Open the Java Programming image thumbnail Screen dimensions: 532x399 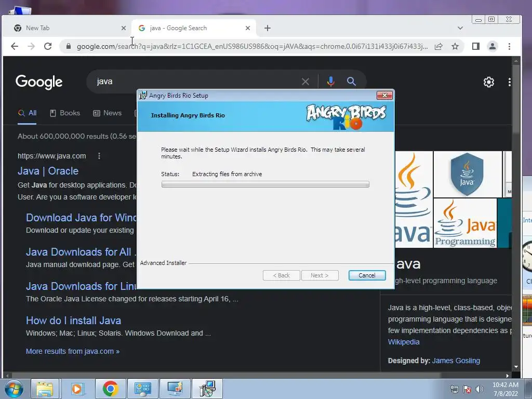tap(465, 223)
